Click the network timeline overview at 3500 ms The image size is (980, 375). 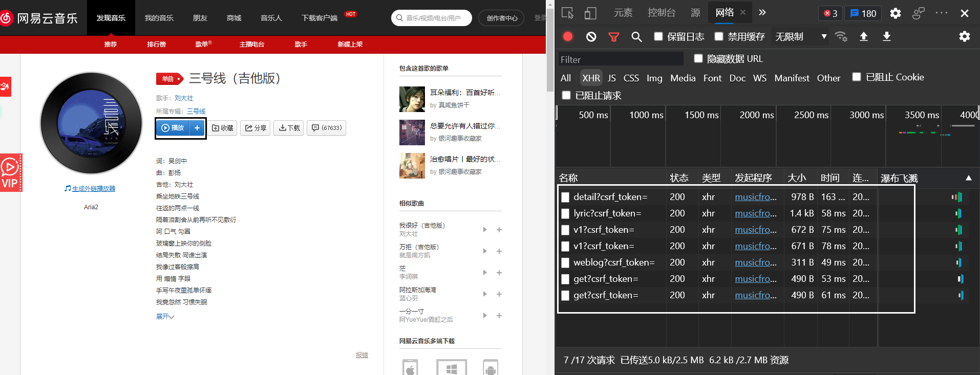click(922, 115)
